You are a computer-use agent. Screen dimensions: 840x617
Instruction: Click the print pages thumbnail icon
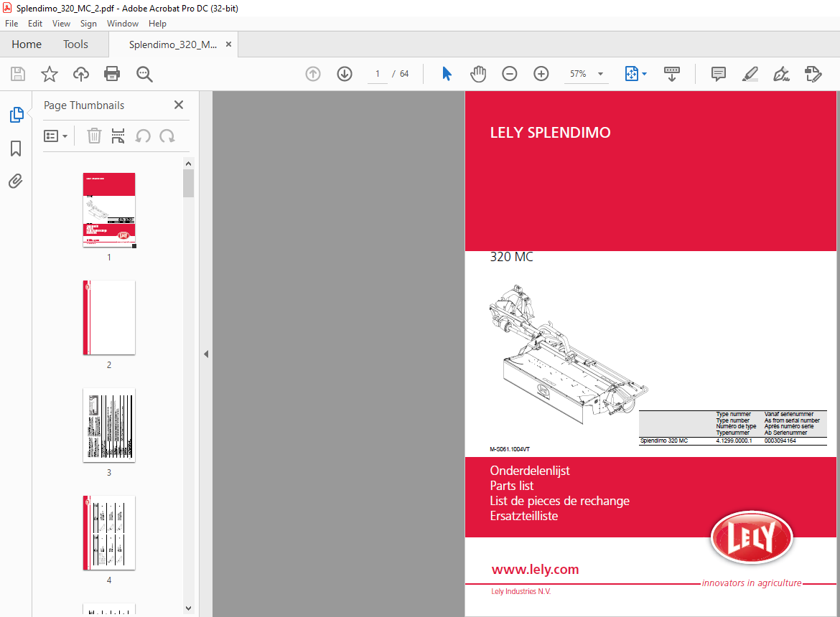coord(118,136)
